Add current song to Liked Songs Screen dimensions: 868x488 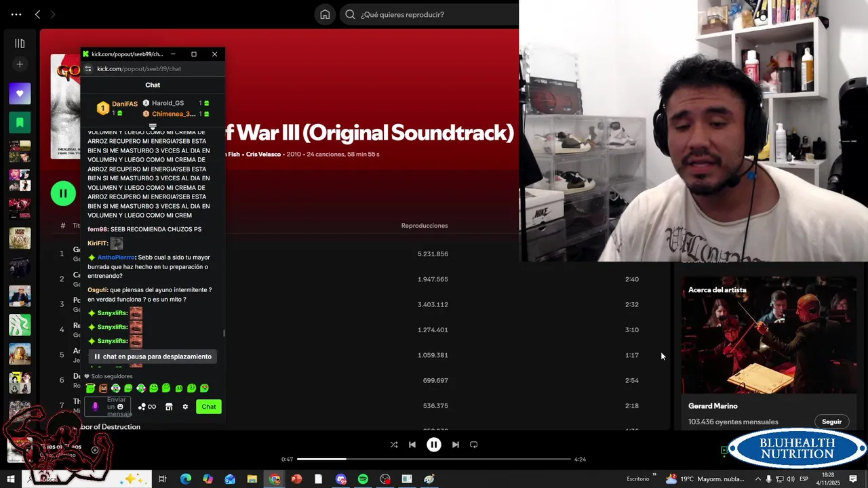click(95, 449)
